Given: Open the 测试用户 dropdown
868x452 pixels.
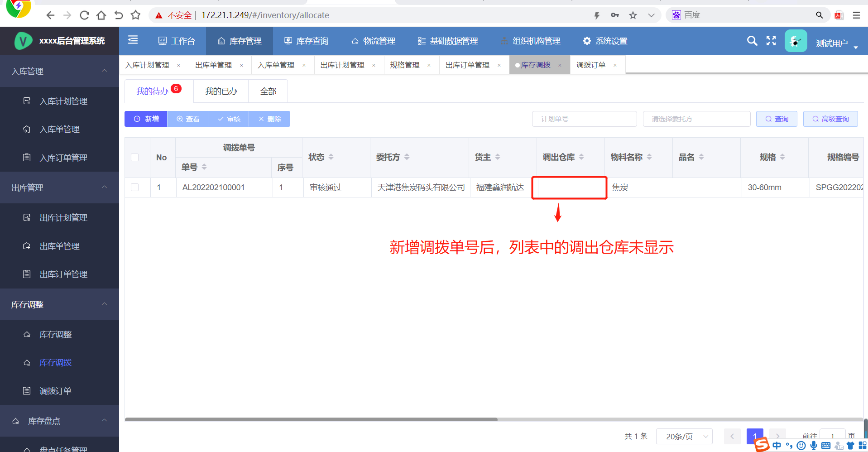Looking at the screenshot, I should (837, 43).
